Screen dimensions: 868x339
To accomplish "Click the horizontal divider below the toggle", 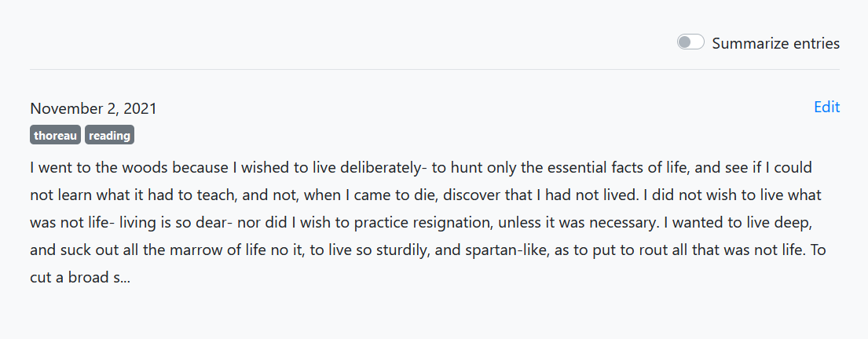I will pos(434,70).
